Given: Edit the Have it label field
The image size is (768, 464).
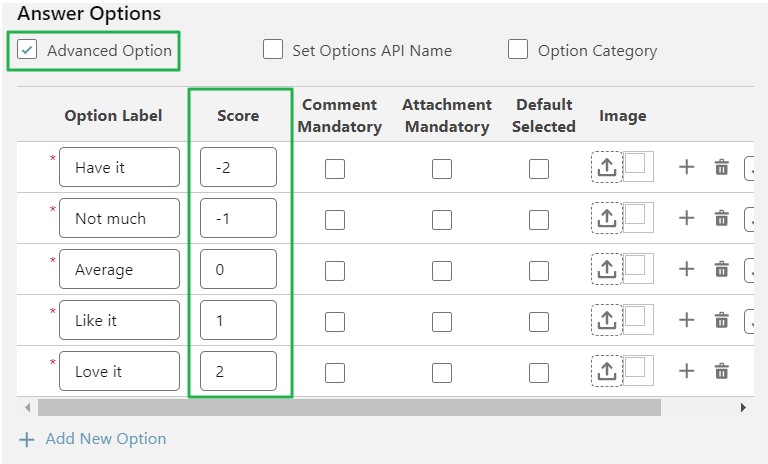Looking at the screenshot, I should click(120, 167).
